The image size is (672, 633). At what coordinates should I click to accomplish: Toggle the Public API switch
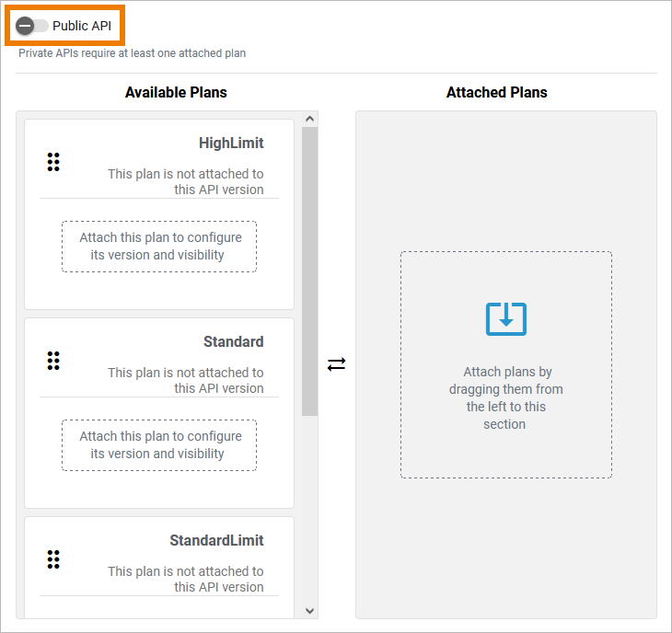point(31,26)
